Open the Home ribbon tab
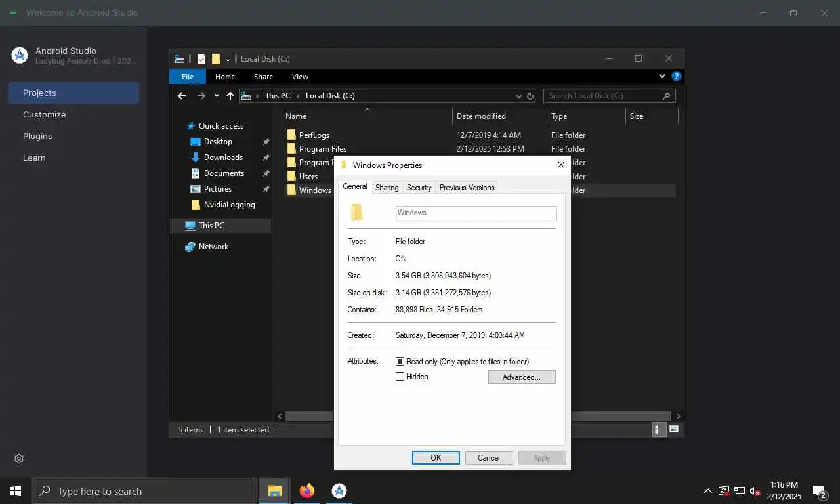 pos(225,77)
